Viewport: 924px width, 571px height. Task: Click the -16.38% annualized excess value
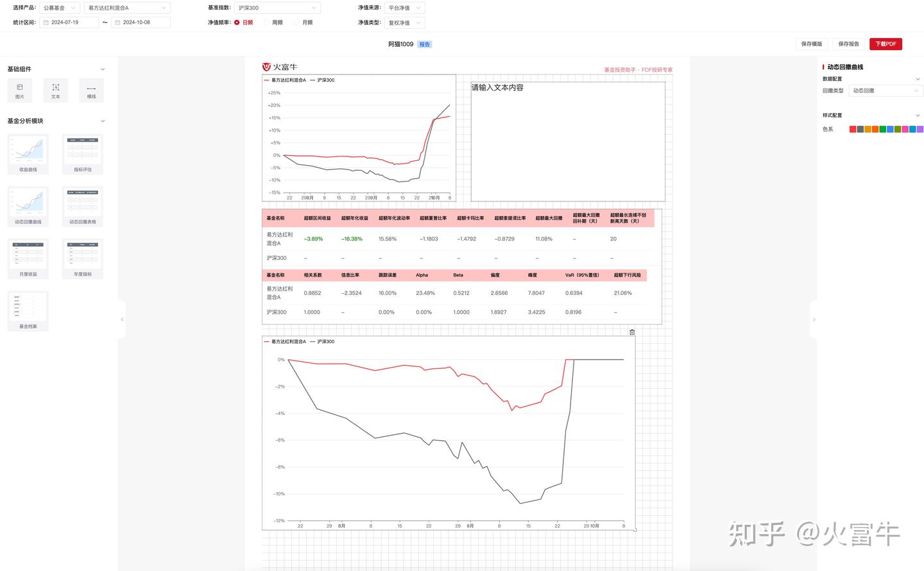(352, 239)
